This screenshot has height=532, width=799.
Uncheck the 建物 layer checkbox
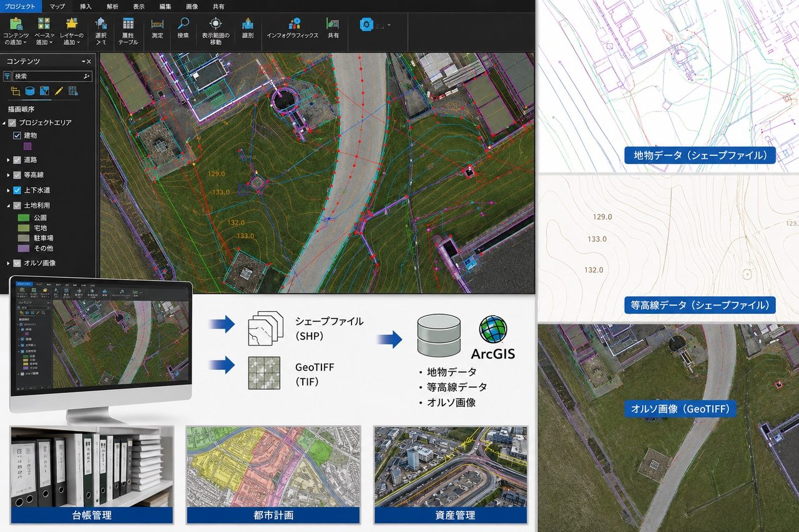click(x=17, y=135)
